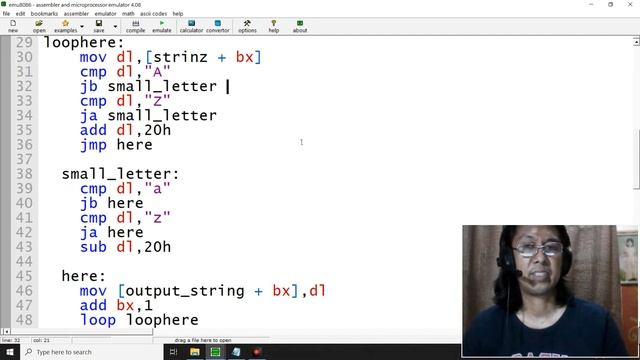Click the help toolbar icon
This screenshot has height=360, width=640.
[273, 26]
